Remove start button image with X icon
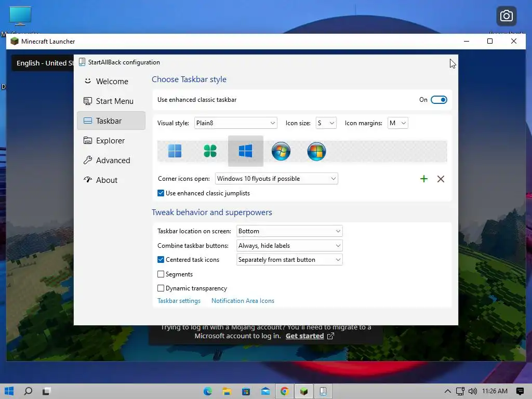Image resolution: width=532 pixels, height=399 pixels. [441, 179]
